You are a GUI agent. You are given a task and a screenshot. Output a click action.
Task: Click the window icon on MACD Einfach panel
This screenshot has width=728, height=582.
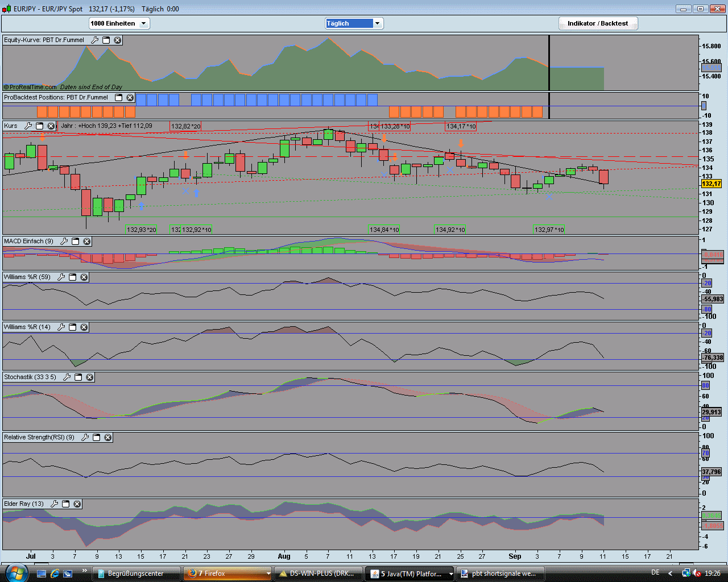coord(76,242)
